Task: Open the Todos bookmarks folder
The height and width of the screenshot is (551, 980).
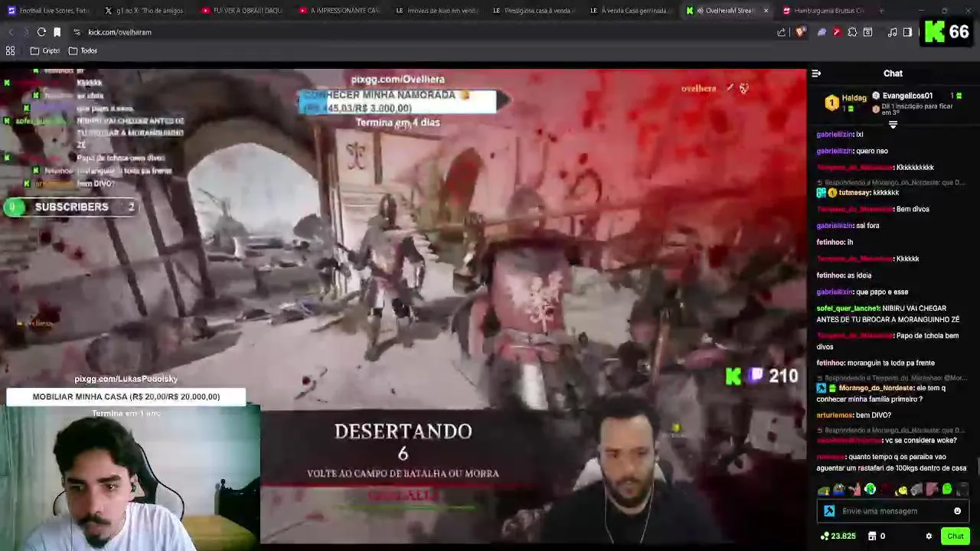Action: (x=83, y=51)
